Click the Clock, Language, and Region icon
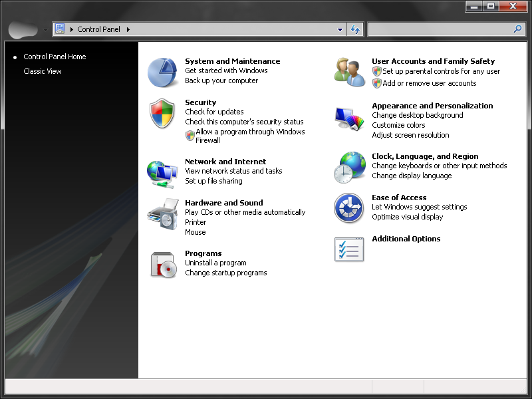The height and width of the screenshot is (399, 532). click(x=349, y=168)
